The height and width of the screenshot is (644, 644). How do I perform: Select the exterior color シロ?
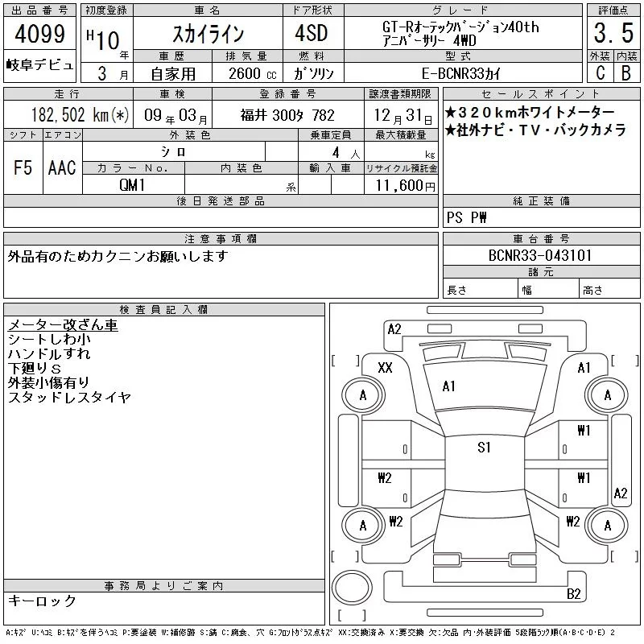pyautogui.click(x=173, y=152)
